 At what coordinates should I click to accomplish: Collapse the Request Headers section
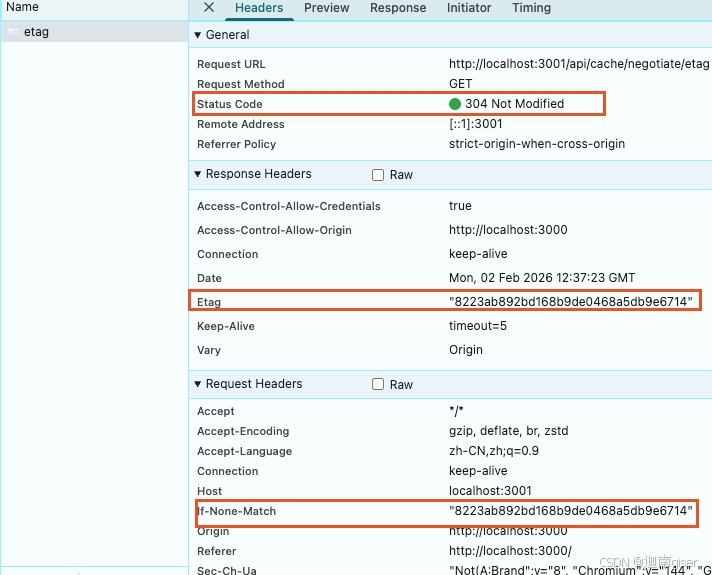point(198,384)
